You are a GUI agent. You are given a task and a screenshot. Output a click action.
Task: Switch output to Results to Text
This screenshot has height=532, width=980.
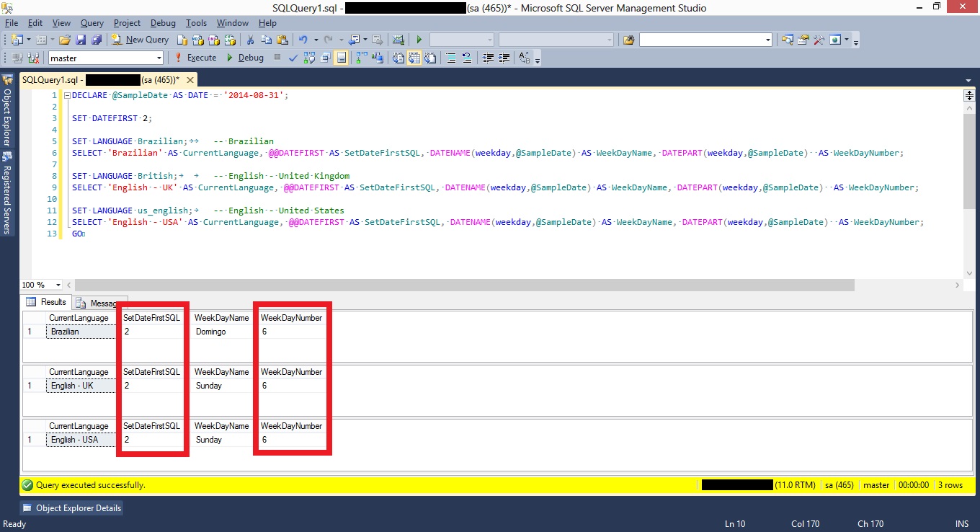coord(398,58)
